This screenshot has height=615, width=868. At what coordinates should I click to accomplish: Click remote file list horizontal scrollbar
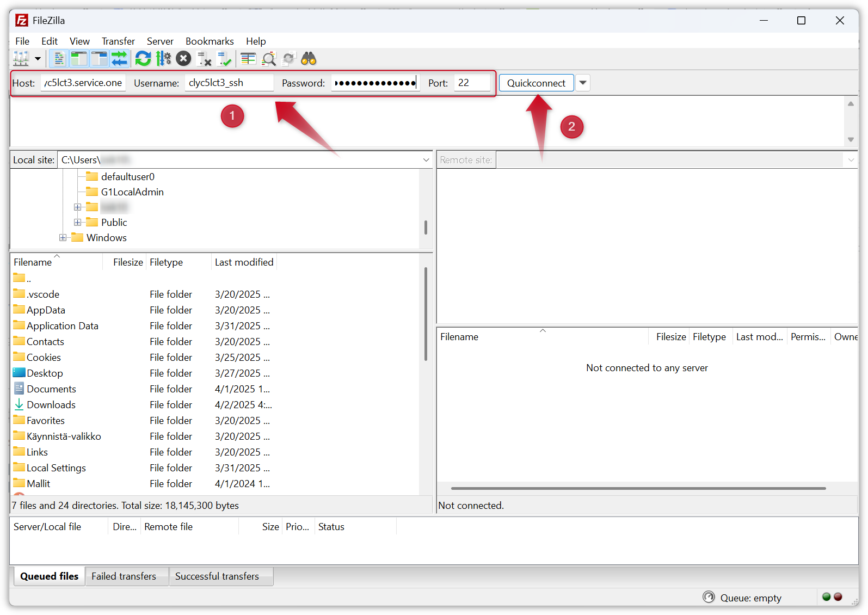click(x=638, y=488)
